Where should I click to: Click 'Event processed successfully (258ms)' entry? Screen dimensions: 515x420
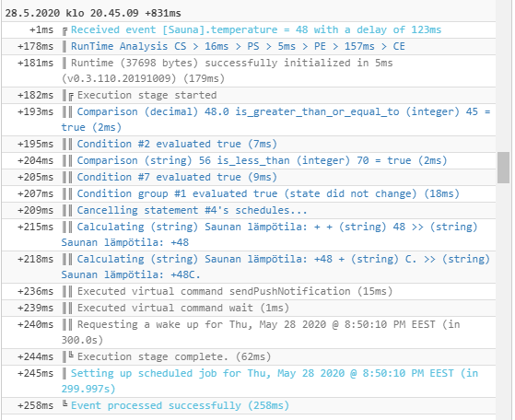[x=249, y=406]
